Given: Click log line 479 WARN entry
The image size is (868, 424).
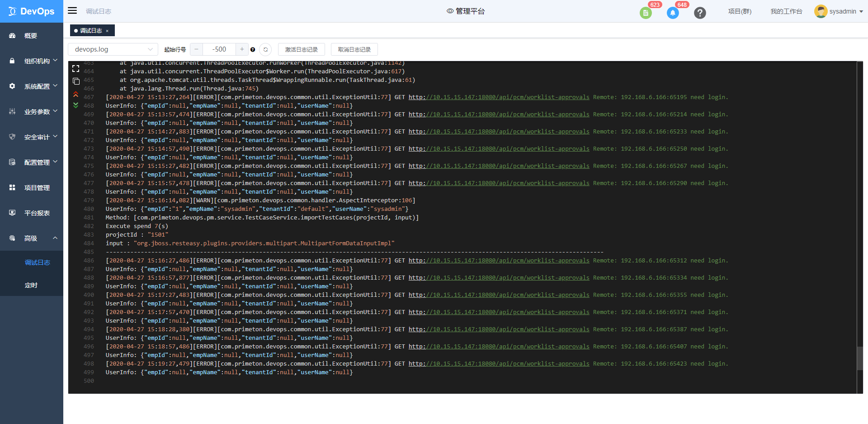Looking at the screenshot, I should coord(260,200).
